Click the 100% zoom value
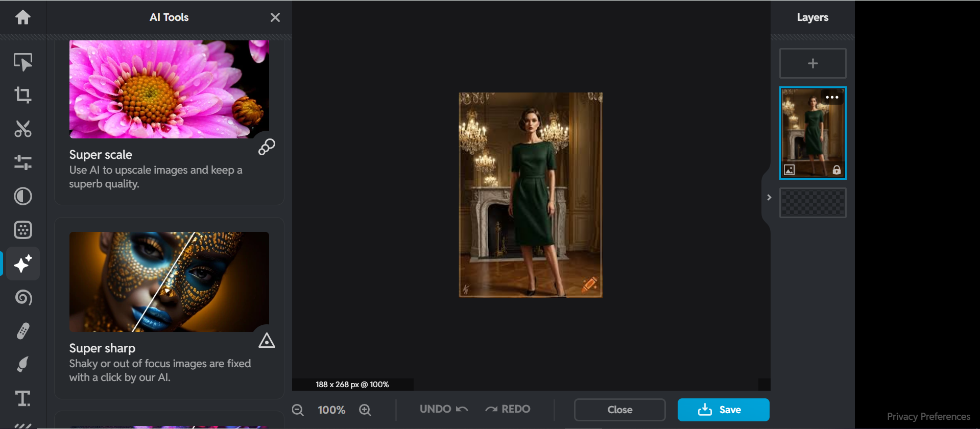This screenshot has height=429, width=980. coord(331,410)
